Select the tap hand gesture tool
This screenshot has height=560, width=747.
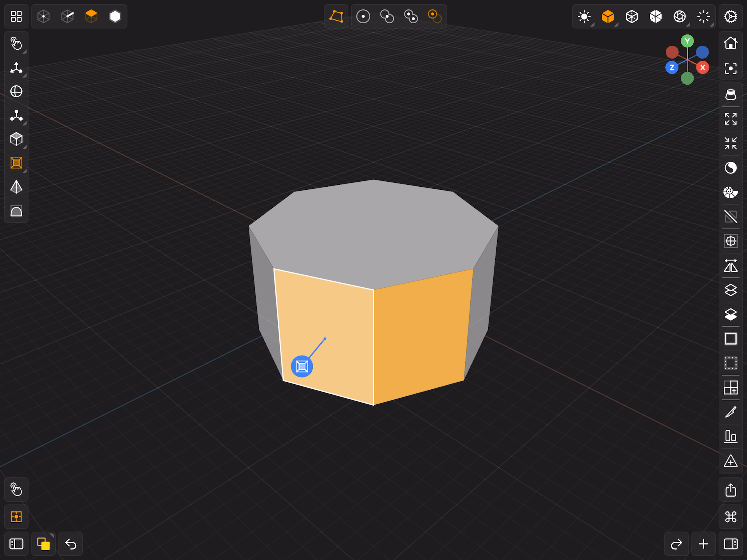click(x=16, y=44)
